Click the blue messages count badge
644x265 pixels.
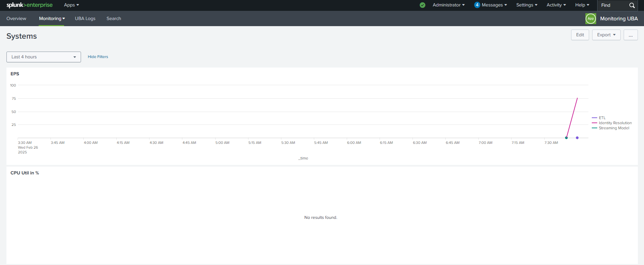[477, 5]
